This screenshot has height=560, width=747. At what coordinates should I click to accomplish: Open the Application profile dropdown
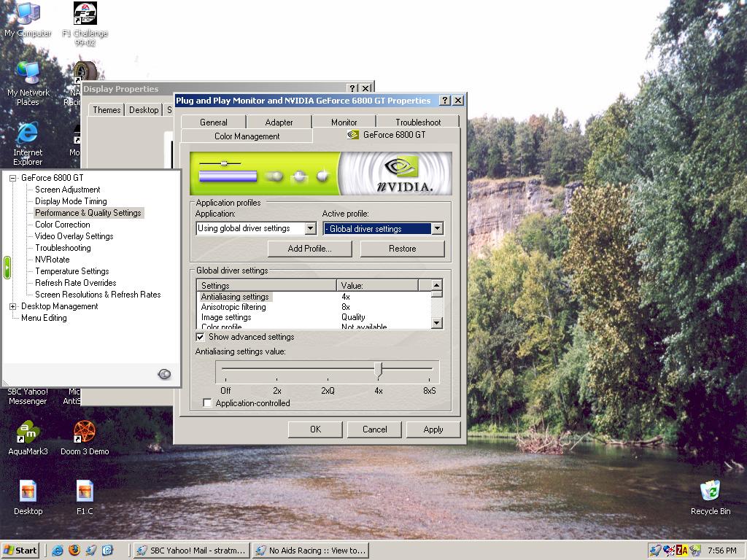(x=310, y=229)
